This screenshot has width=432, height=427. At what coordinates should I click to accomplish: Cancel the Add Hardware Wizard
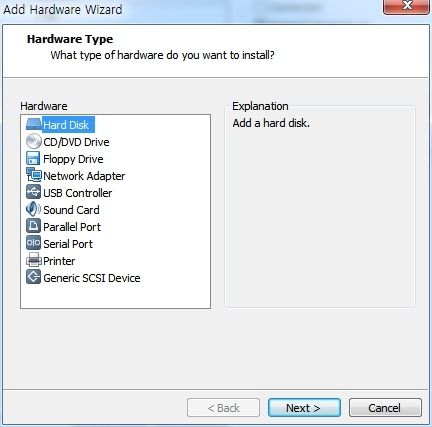click(385, 407)
